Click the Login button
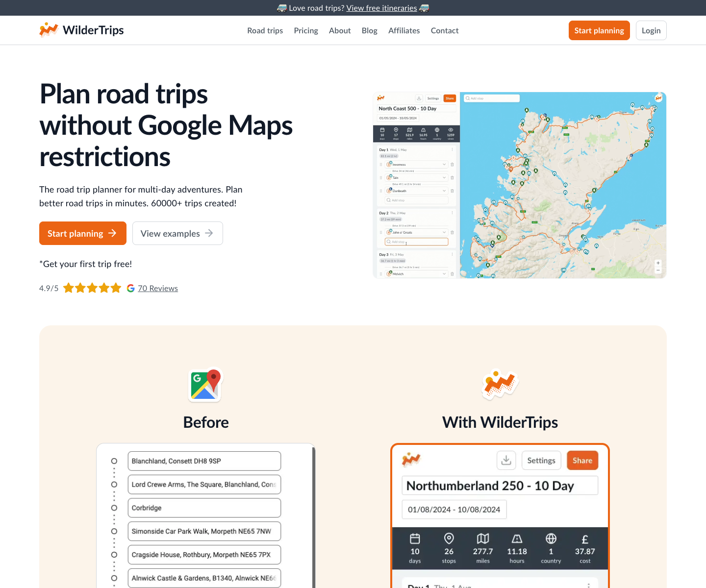706x588 pixels. tap(651, 30)
